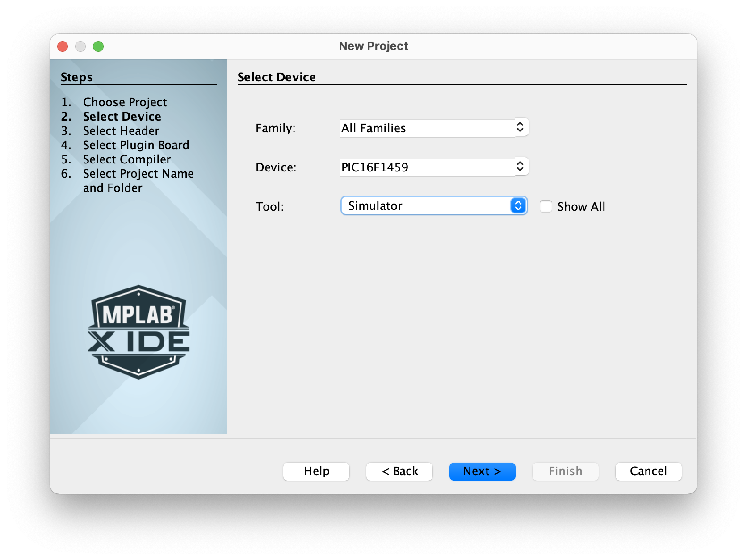Open the Family dropdown

429,128
